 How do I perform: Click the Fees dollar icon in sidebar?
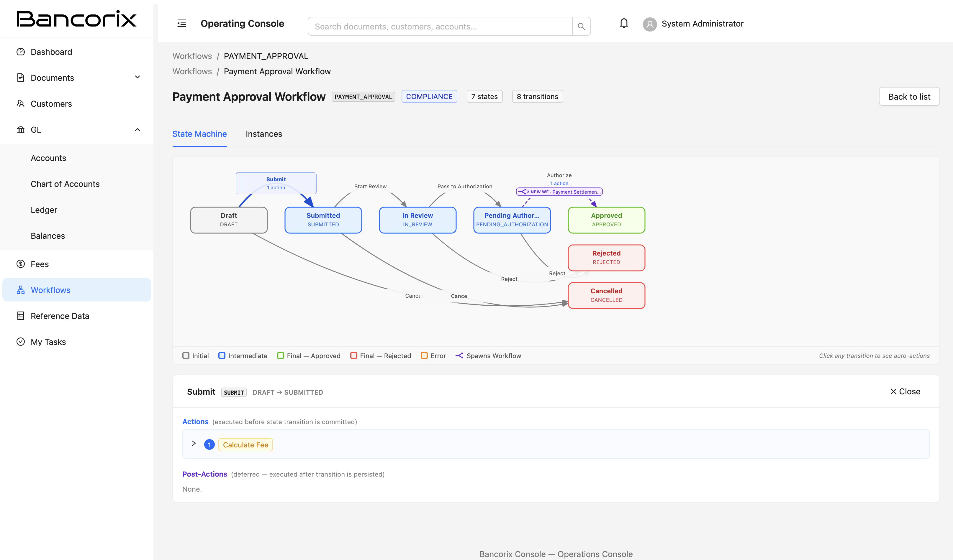click(x=20, y=264)
